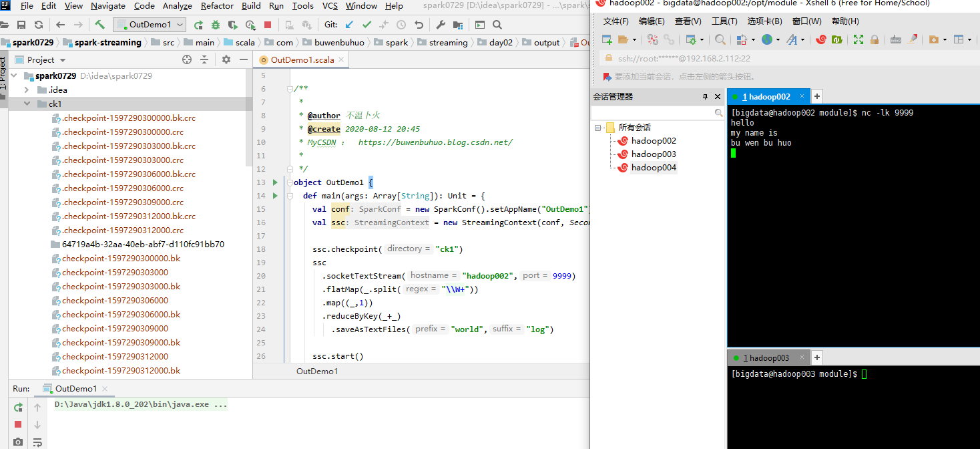The height and width of the screenshot is (449, 980).
Task: Open Xftp green icon in Xshell toolbar
Action: 837,39
